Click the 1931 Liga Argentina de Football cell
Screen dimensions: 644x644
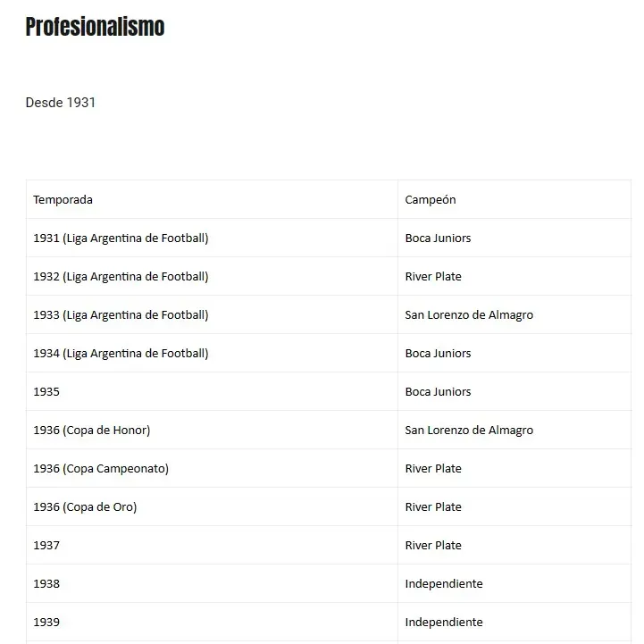point(121,238)
